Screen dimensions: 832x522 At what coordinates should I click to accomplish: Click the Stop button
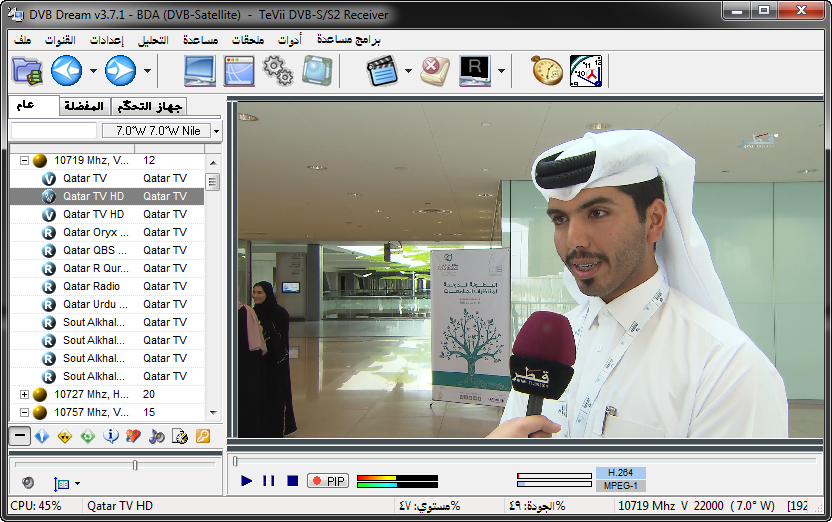click(292, 481)
